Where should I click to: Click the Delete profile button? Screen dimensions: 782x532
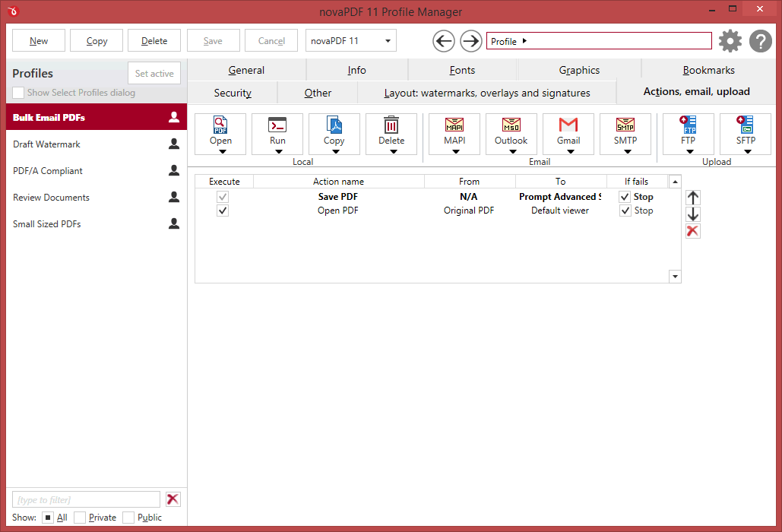154,41
